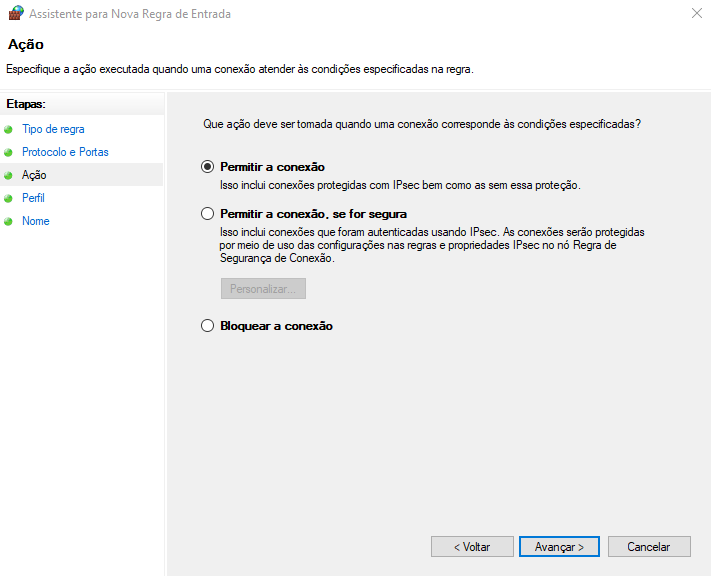Click green bullet beside Ação step
This screenshot has width=711, height=576.
[x=9, y=176]
